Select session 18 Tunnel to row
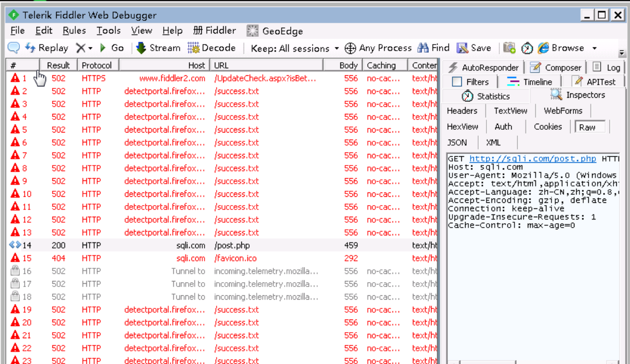 coord(222,297)
